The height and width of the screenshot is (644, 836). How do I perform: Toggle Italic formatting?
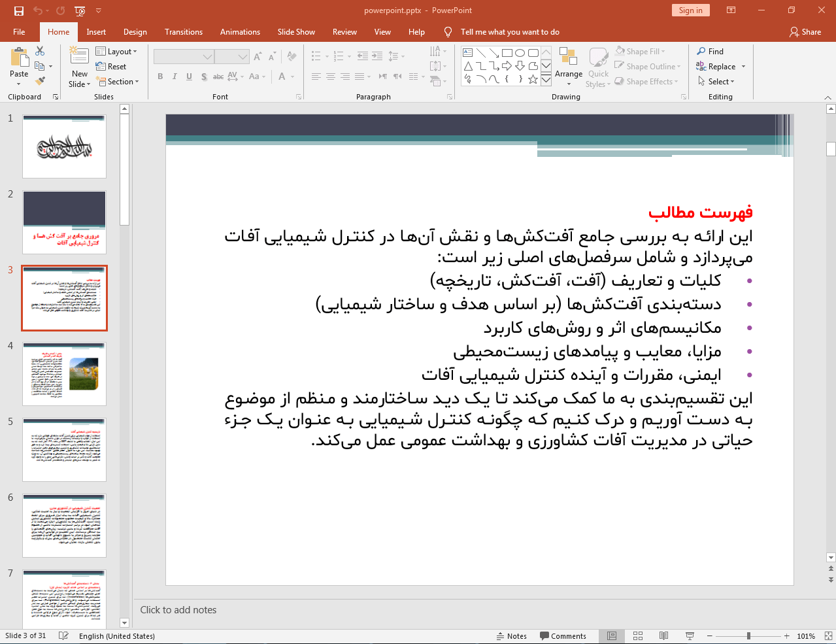[x=175, y=76]
